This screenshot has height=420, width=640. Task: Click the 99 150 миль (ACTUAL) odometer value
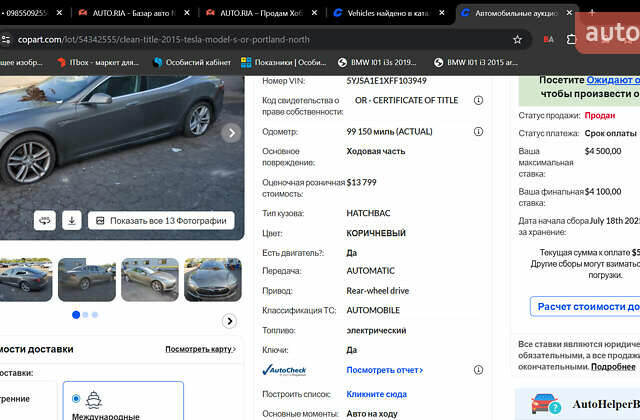click(x=389, y=132)
